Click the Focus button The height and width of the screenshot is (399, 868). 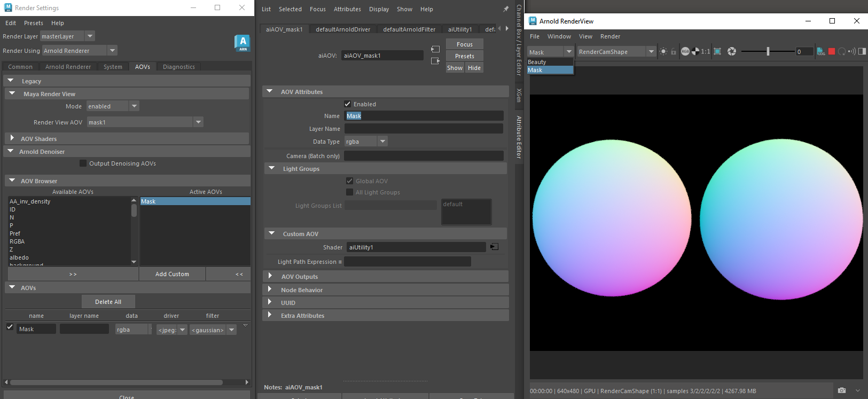click(465, 44)
